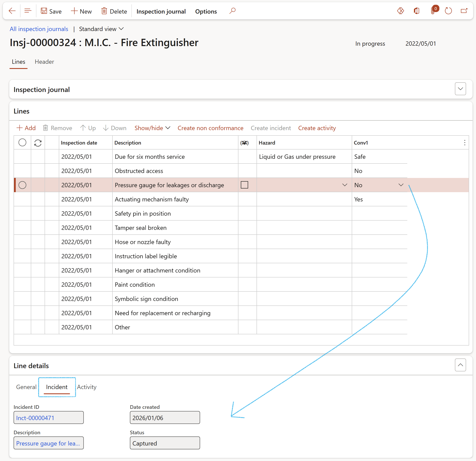Toggle select-all circle in grid header
The image size is (476, 461).
click(22, 143)
